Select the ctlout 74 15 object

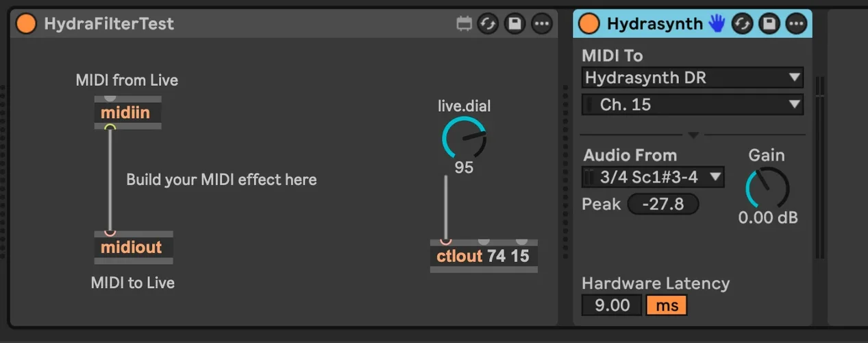(x=484, y=256)
